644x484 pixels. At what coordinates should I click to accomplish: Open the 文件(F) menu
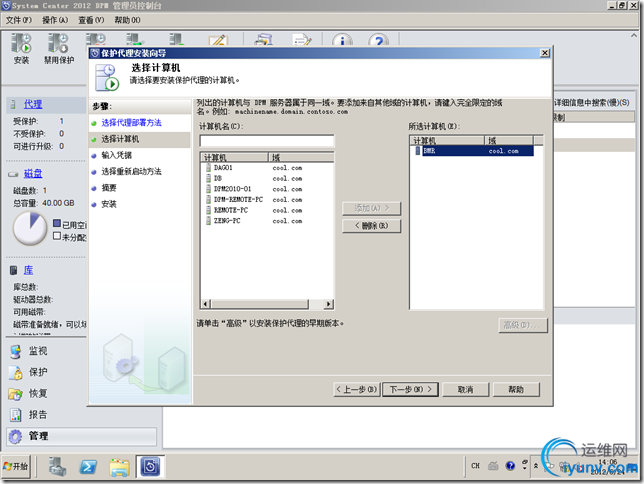coord(18,20)
